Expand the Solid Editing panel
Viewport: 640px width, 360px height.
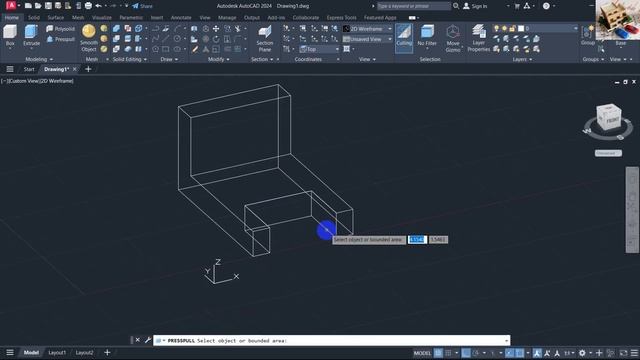point(129,59)
